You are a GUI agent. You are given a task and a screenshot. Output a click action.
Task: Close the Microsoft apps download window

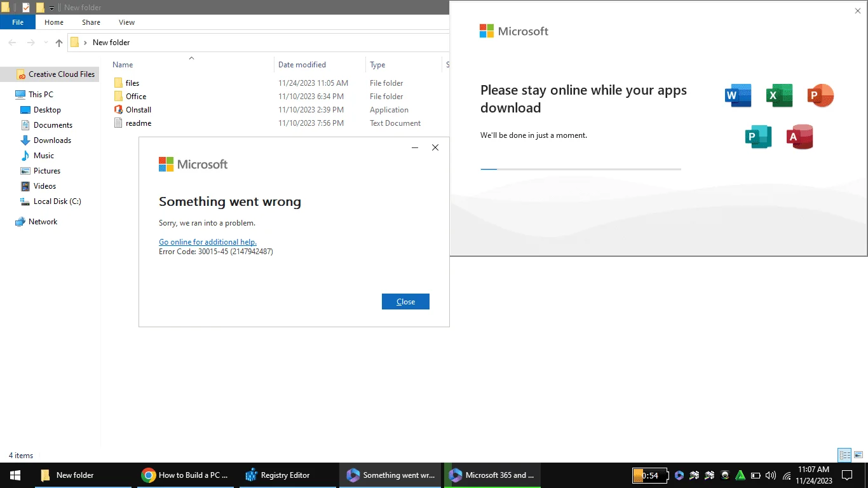[x=858, y=11]
